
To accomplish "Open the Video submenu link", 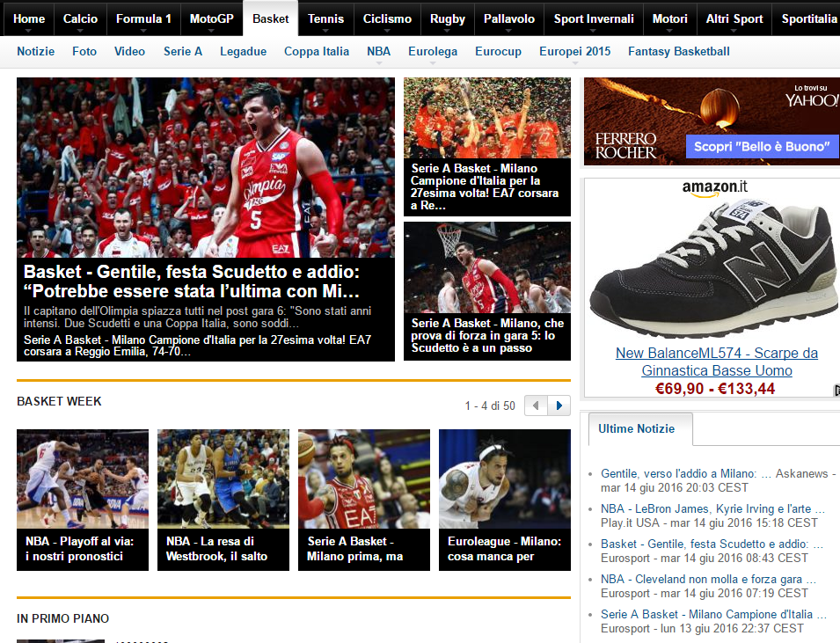I will pyautogui.click(x=129, y=51).
